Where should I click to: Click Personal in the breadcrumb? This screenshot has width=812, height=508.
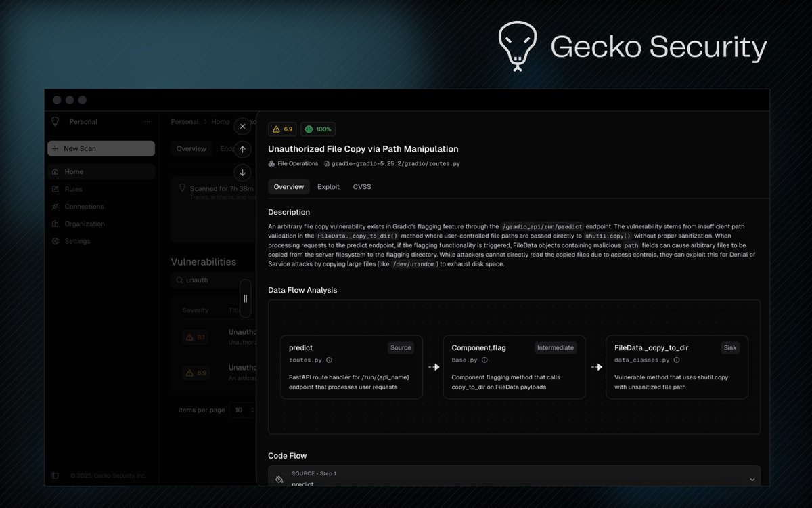click(184, 122)
